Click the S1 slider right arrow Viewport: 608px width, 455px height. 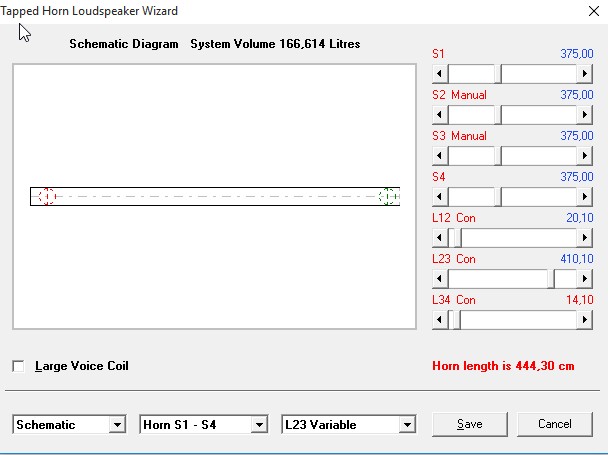(x=585, y=74)
